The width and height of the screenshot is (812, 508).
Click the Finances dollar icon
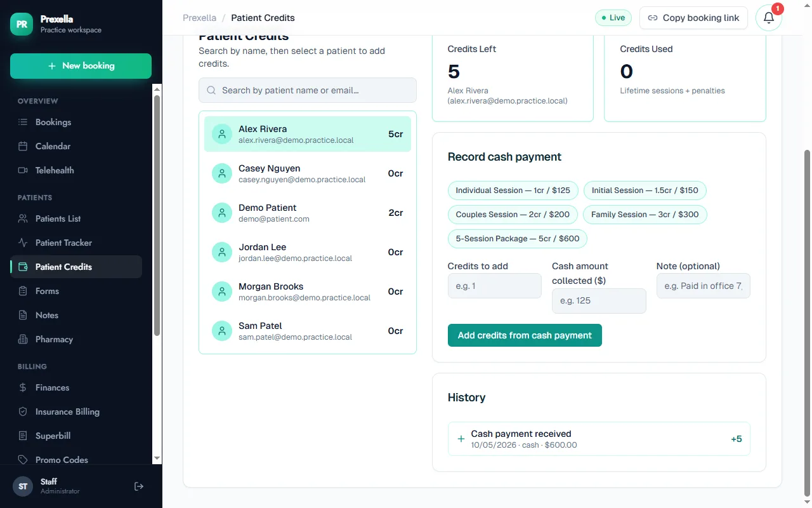pyautogui.click(x=23, y=387)
